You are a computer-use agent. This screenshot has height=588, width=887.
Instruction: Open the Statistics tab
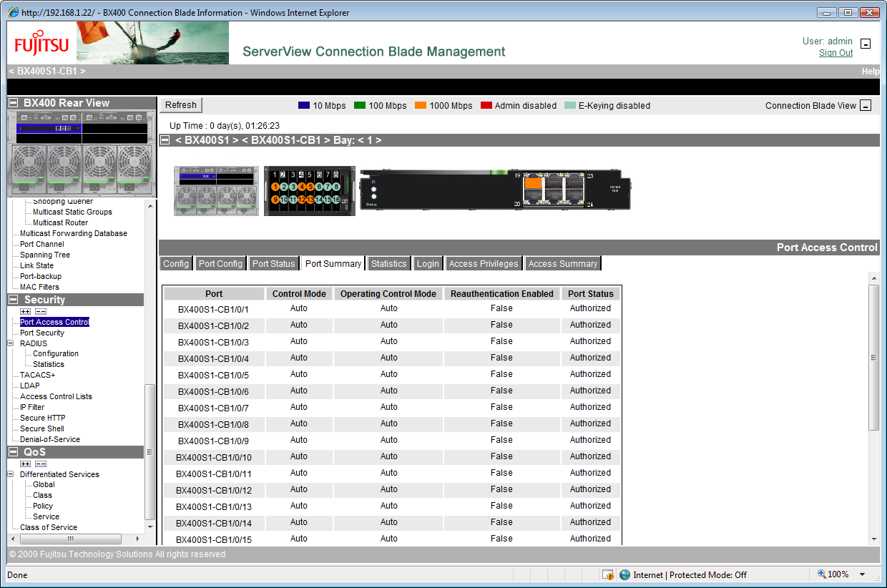tap(389, 264)
